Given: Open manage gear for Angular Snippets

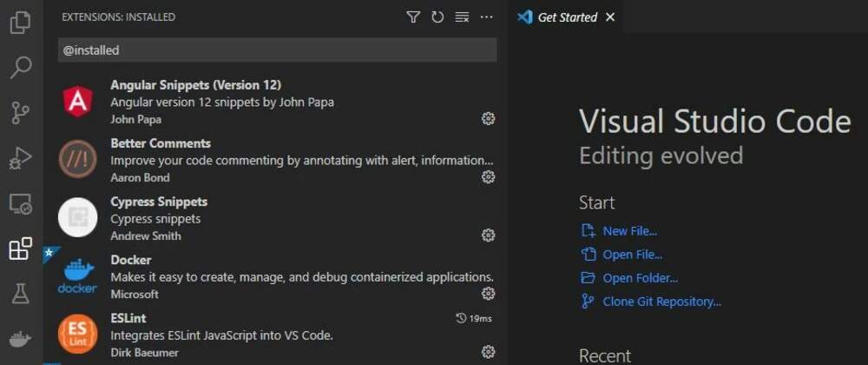Looking at the screenshot, I should click(488, 118).
